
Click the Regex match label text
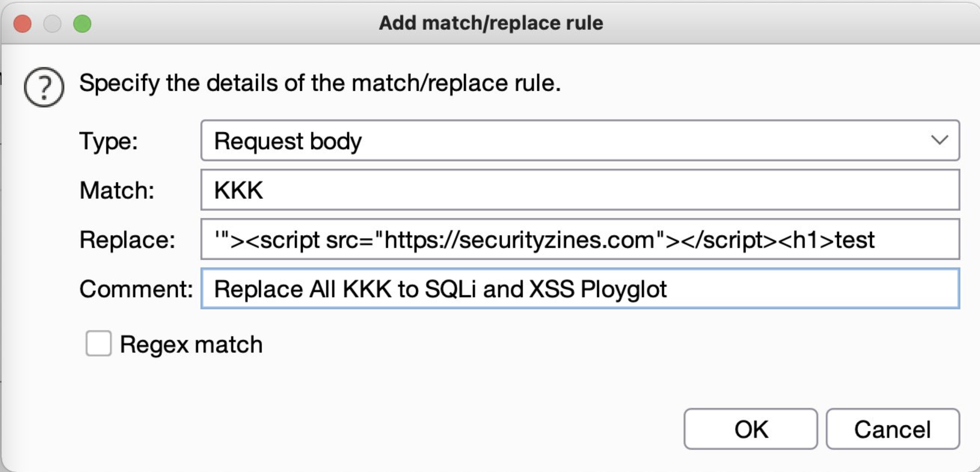tap(191, 344)
